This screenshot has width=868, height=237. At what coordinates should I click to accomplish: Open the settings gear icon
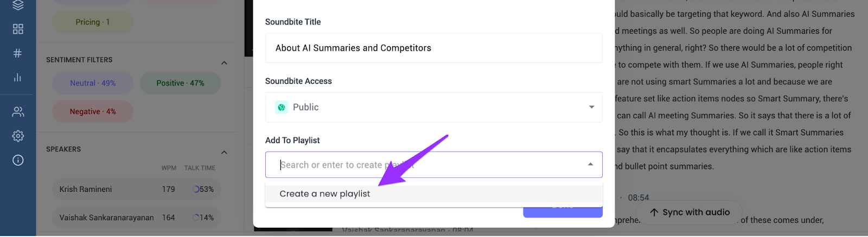pos(18,136)
